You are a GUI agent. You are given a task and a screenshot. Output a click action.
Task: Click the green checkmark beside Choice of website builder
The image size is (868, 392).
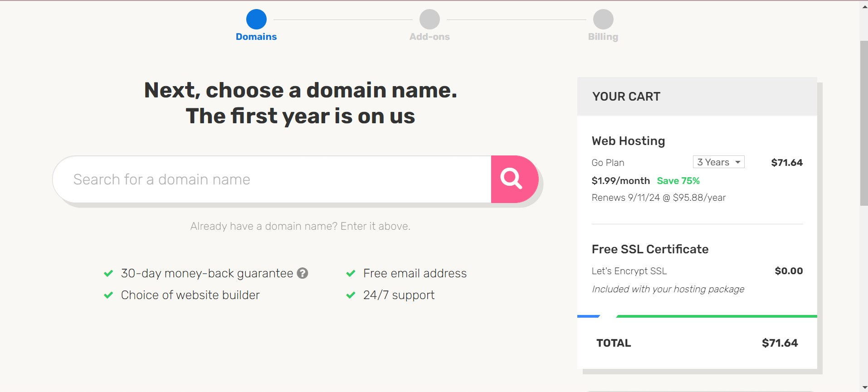108,295
